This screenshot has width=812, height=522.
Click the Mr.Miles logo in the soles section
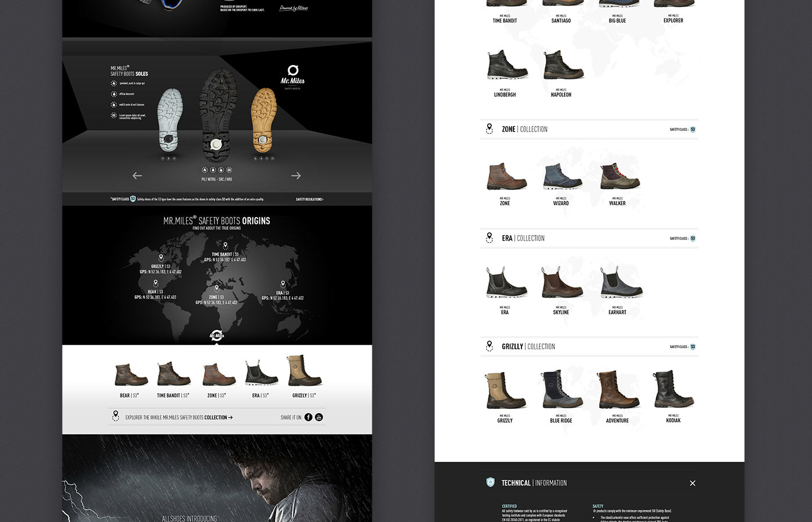292,77
